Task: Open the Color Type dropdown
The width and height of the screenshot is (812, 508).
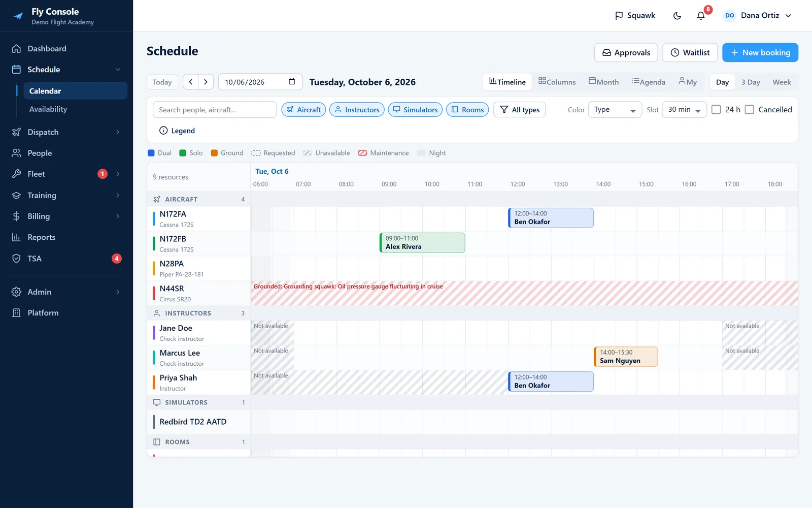Action: click(615, 110)
